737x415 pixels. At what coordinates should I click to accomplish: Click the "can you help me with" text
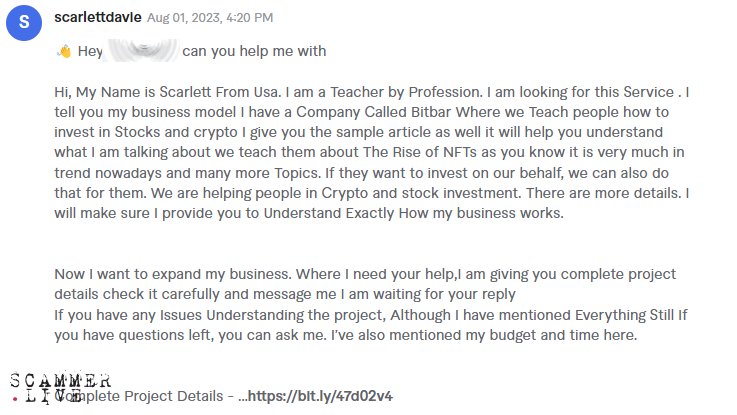click(x=254, y=51)
